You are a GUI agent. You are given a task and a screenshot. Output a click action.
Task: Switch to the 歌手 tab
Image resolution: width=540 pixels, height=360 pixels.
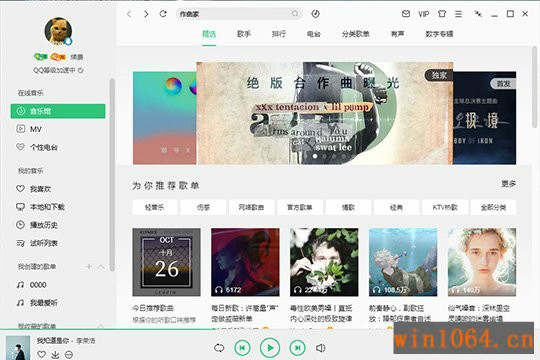pos(244,34)
